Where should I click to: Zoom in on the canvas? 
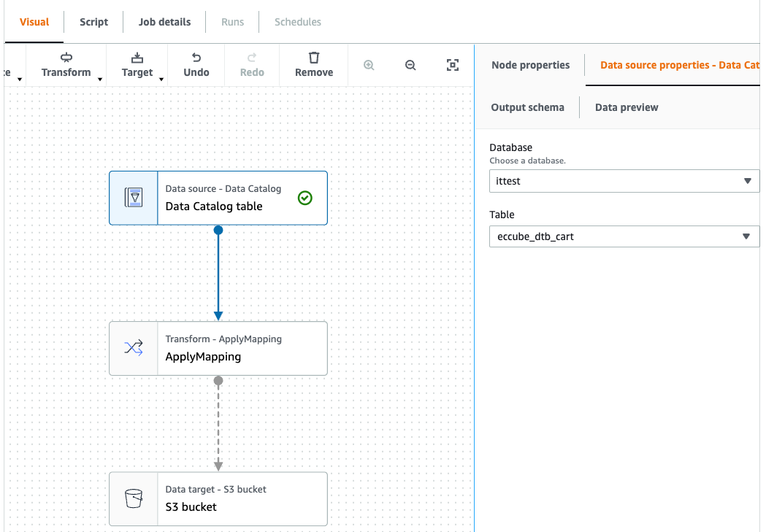pyautogui.click(x=369, y=65)
